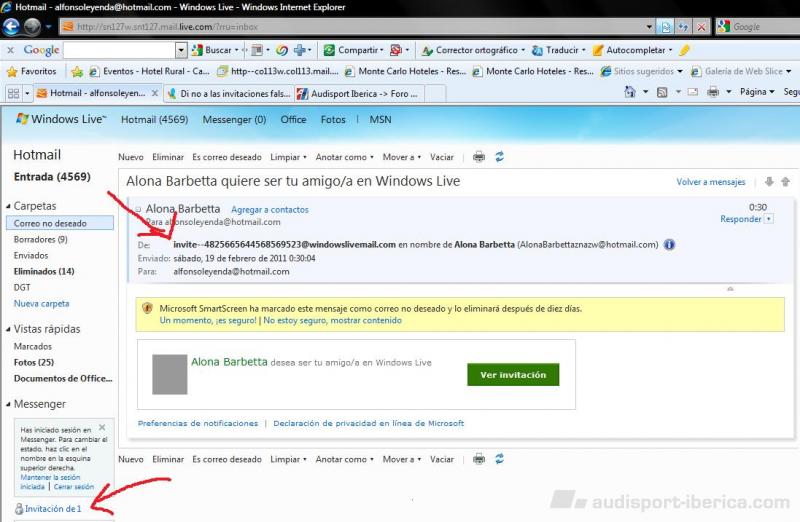The height and width of the screenshot is (522, 800).
Task: Click the Compartir button in Google toolbar
Action: click(354, 50)
